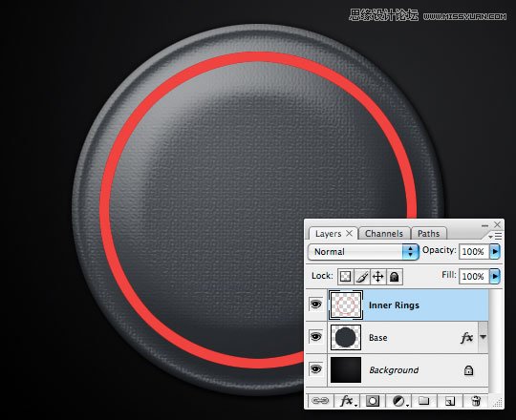Open the Opacity slider arrow
Image resolution: width=516 pixels, height=420 pixels.
click(495, 252)
